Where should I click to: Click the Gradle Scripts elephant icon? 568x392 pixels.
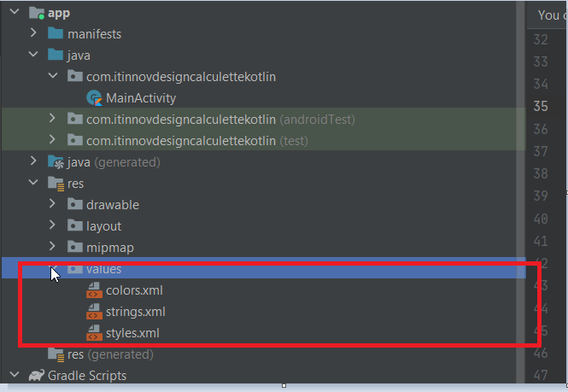point(37,375)
